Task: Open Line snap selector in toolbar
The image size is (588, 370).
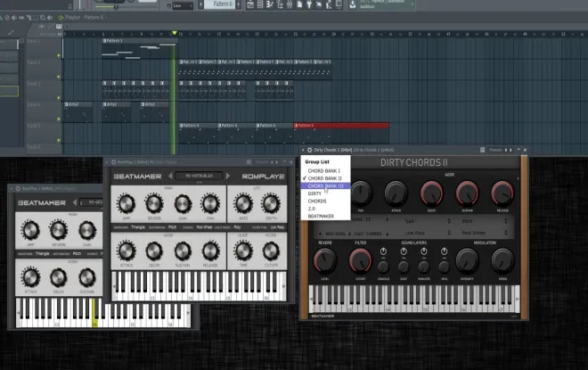Action: coord(183,5)
